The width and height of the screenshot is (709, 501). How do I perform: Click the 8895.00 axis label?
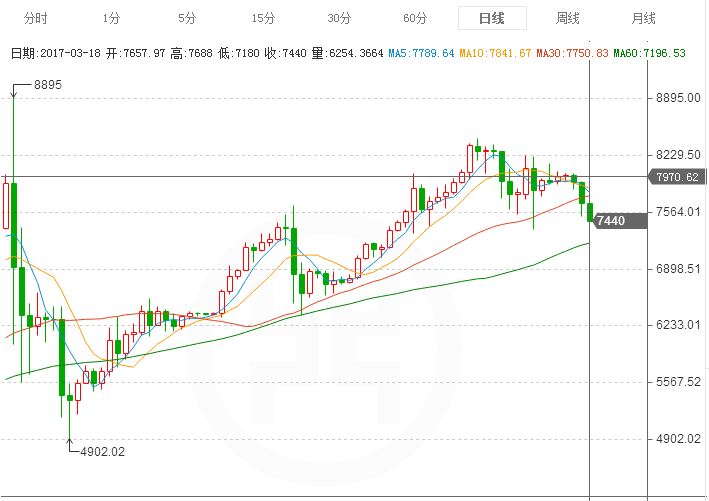[678, 98]
